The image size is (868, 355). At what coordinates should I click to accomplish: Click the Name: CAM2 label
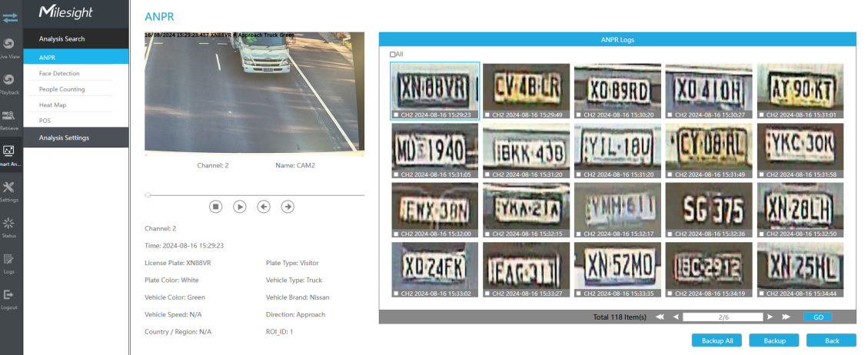coord(295,165)
